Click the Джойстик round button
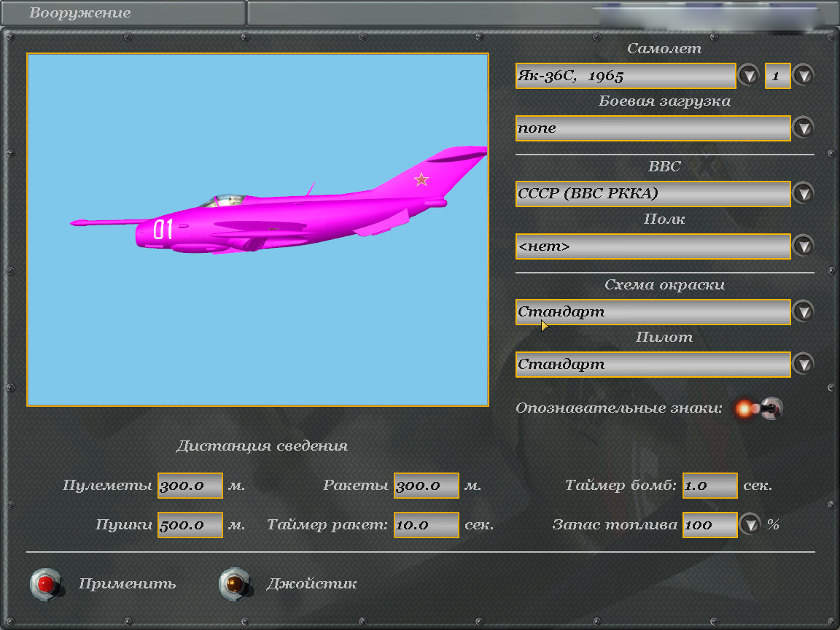The width and height of the screenshot is (840, 630). (235, 584)
